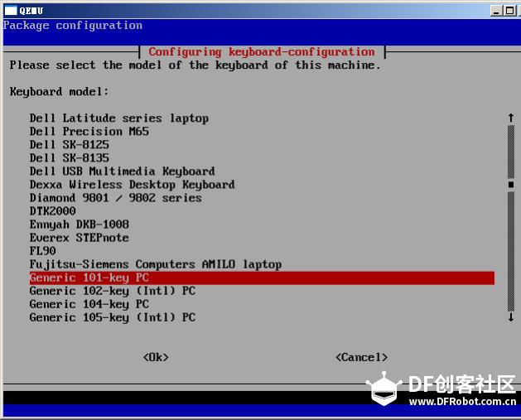Choose Dell SK-8125 from the list
Viewport: 521px width, 420px height.
pos(69,145)
